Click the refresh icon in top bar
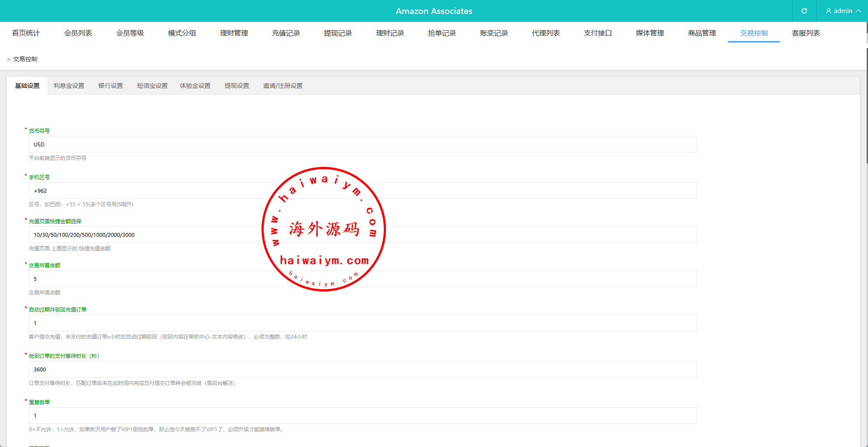Viewport: 868px width, 447px height. [804, 11]
